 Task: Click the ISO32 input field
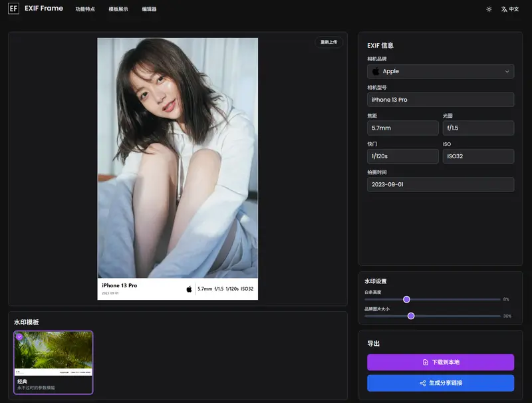[x=478, y=156]
